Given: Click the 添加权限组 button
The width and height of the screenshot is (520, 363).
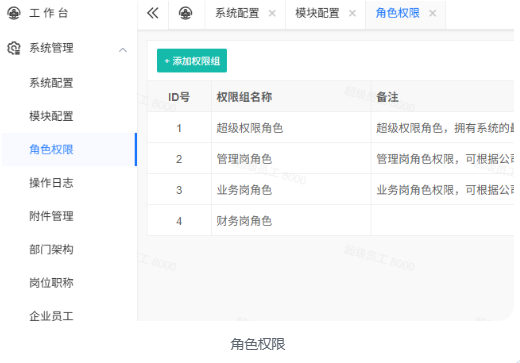Looking at the screenshot, I should coord(192,61).
